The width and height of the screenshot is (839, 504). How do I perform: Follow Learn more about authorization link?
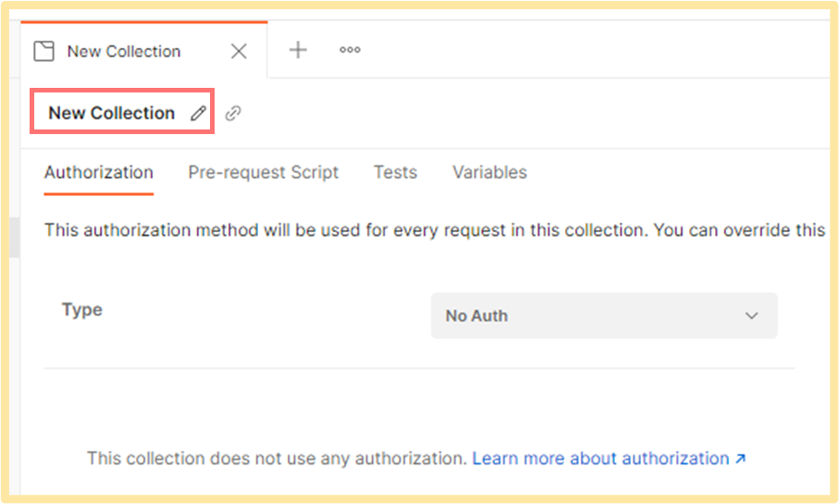click(609, 459)
